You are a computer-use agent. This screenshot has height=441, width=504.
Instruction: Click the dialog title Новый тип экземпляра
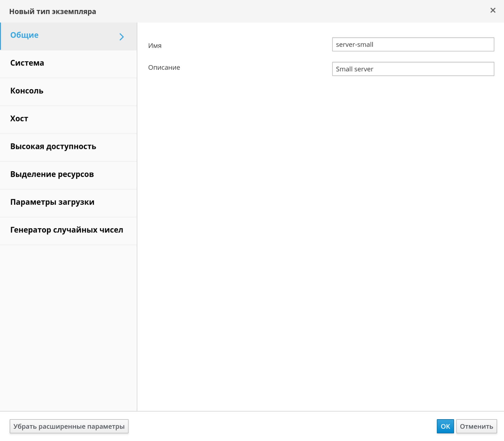click(53, 12)
